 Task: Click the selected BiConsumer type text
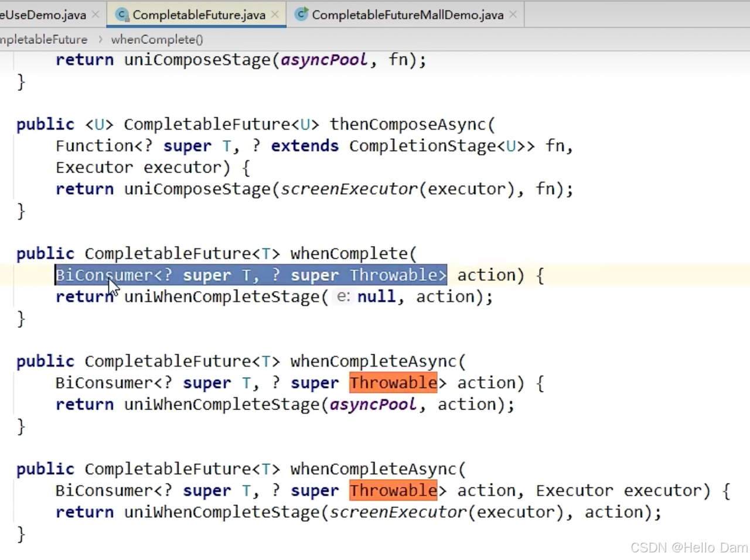[251, 275]
